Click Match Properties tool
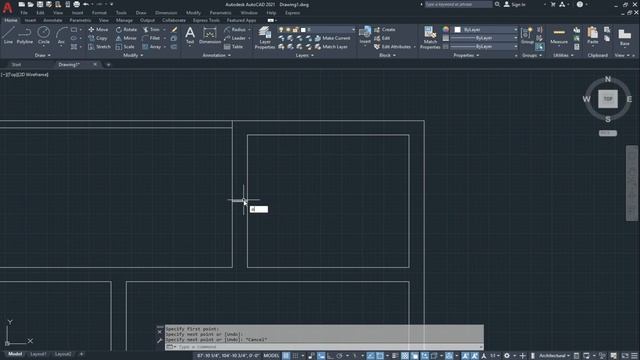This screenshot has width=640, height=360. click(430, 38)
